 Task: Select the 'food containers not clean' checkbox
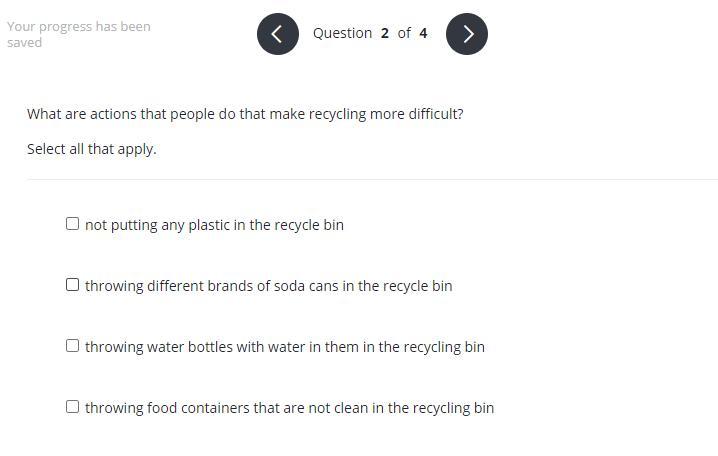(72, 407)
